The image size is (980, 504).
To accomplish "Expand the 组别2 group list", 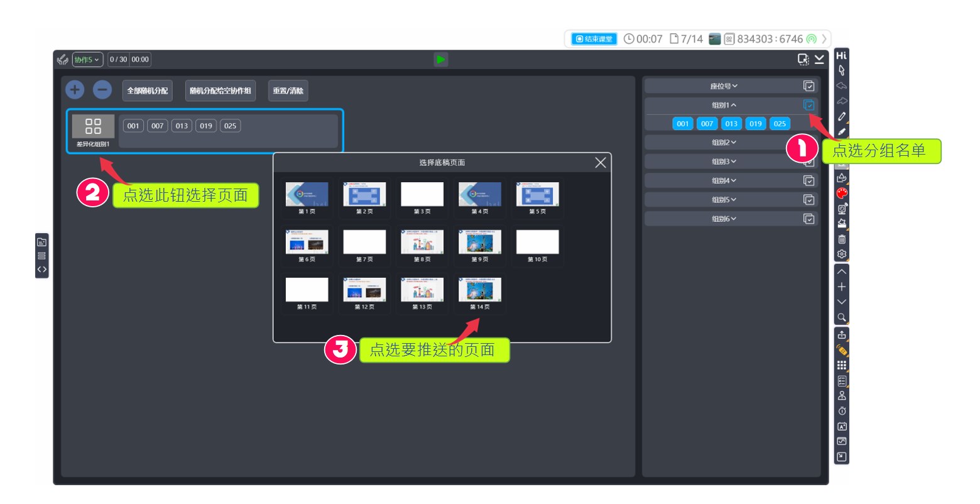I will (724, 143).
